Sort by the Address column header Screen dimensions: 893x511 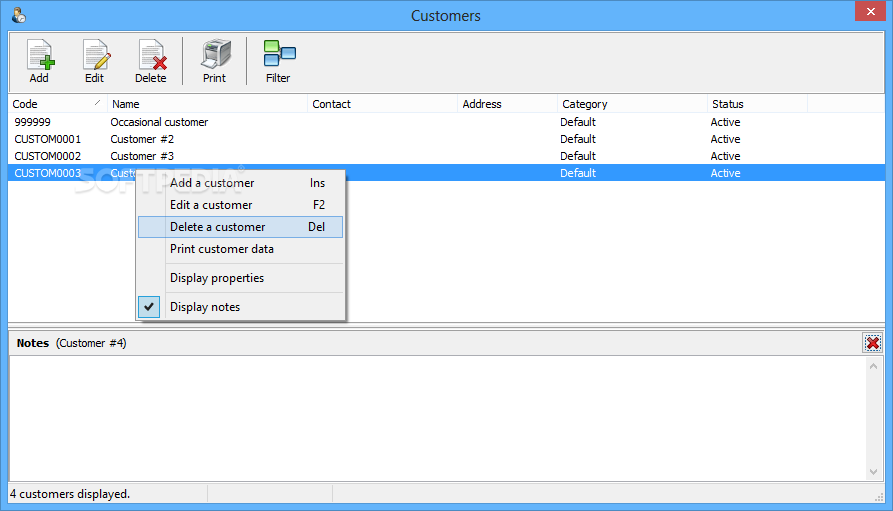[x=507, y=104]
